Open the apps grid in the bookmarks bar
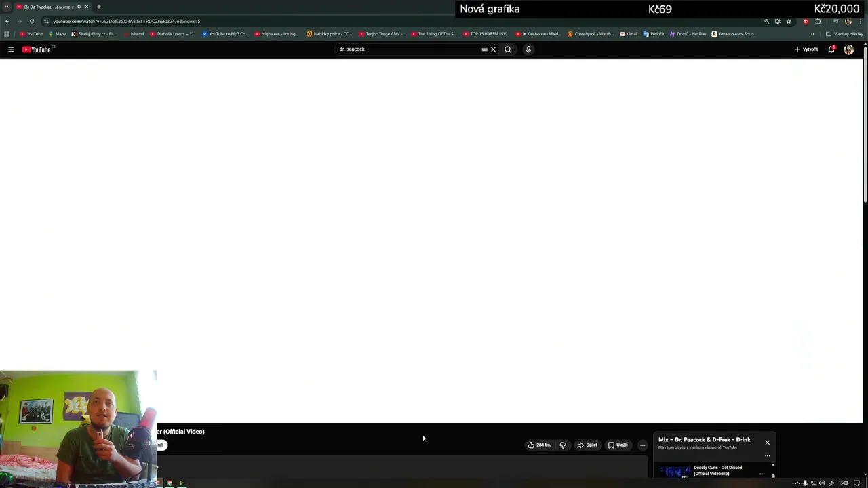868x488 pixels. pyautogui.click(x=7, y=34)
